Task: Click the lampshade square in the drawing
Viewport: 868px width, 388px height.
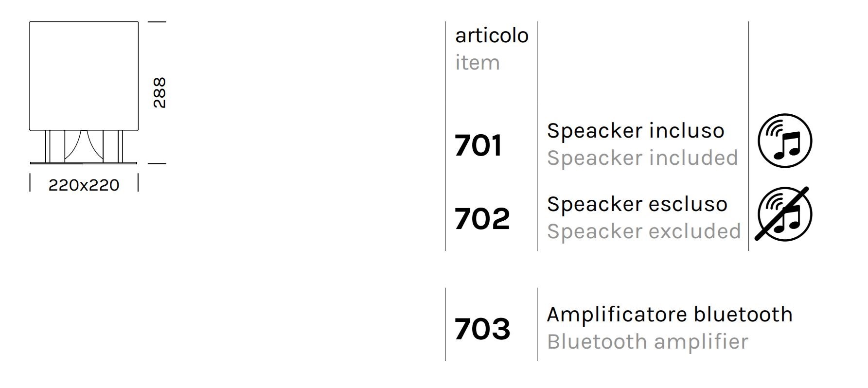Action: tap(84, 75)
